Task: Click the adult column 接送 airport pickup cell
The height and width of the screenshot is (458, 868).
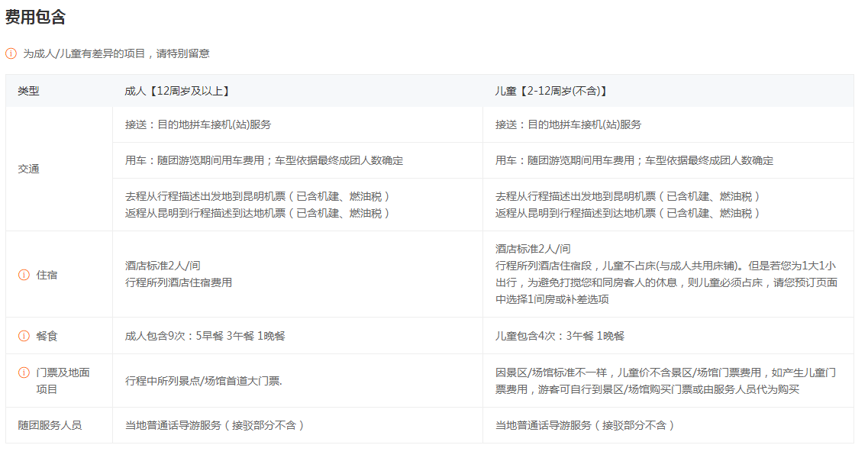Action: (x=198, y=124)
